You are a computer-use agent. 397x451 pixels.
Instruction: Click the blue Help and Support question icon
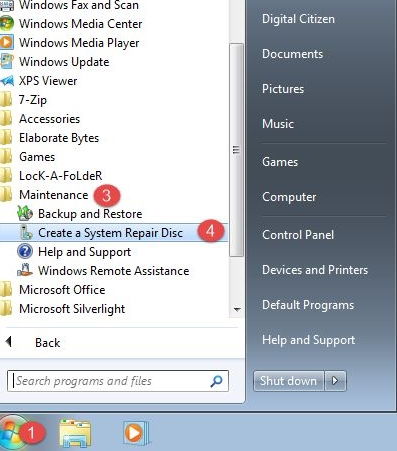pyautogui.click(x=25, y=251)
